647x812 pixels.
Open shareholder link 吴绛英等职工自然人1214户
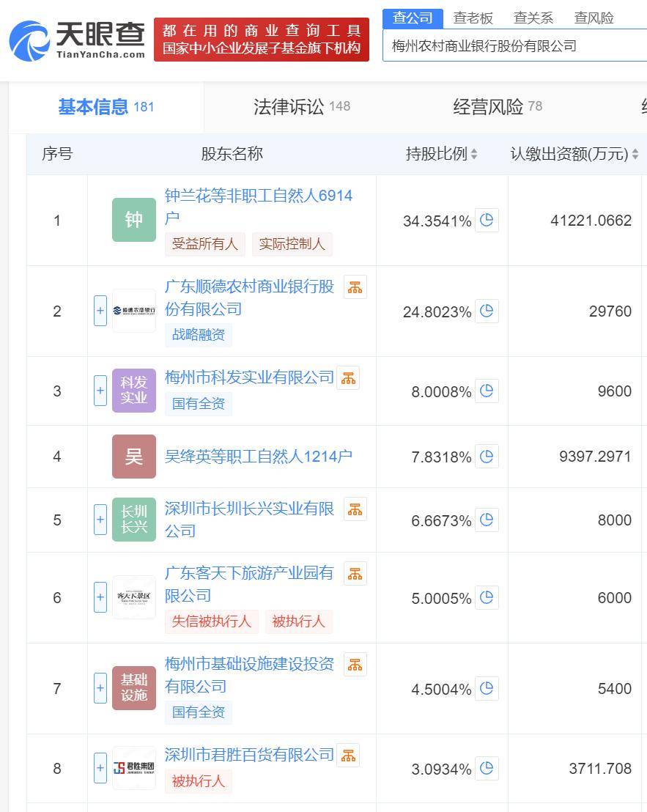point(258,457)
